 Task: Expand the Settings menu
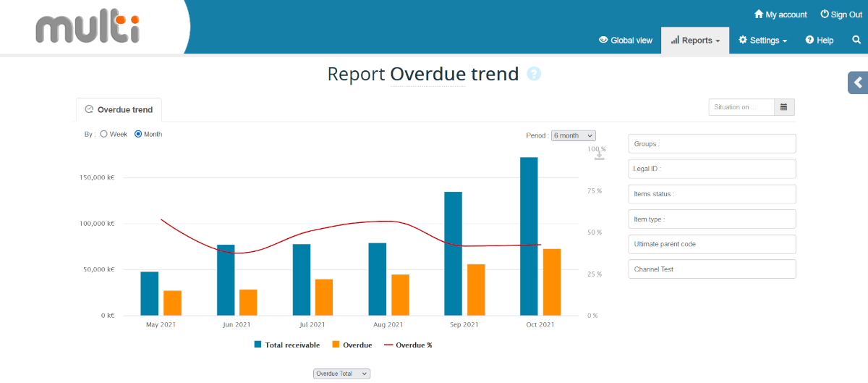[762, 41]
